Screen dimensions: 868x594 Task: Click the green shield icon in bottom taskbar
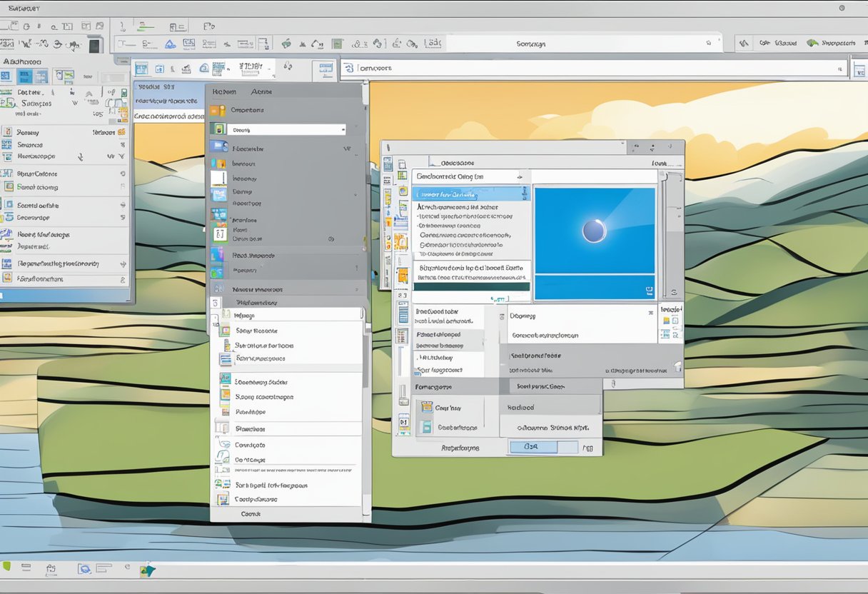pos(6,568)
